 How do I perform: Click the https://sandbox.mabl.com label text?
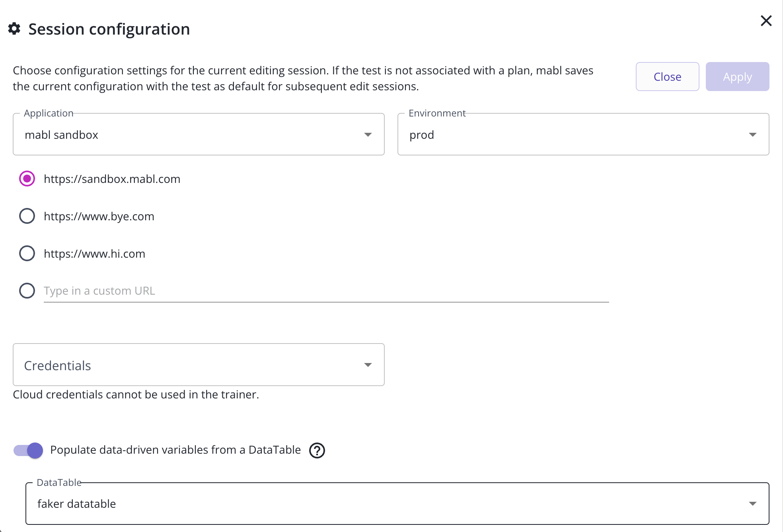[112, 179]
